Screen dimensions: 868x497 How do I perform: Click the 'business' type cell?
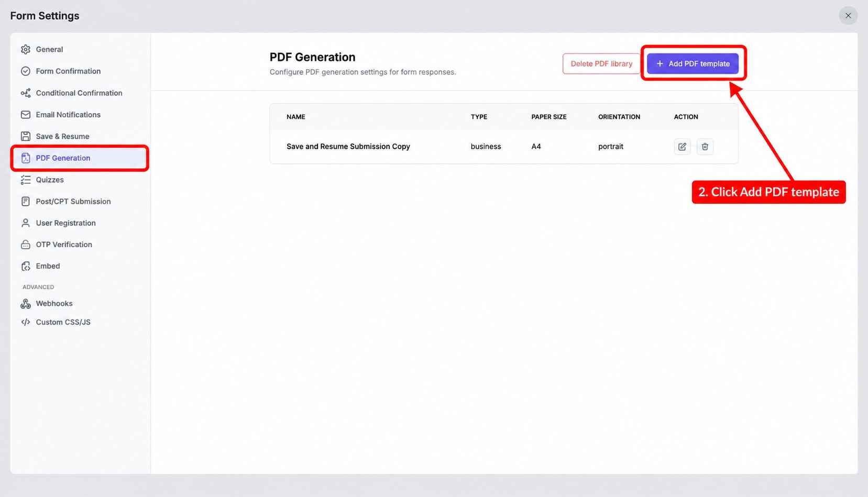(x=486, y=147)
